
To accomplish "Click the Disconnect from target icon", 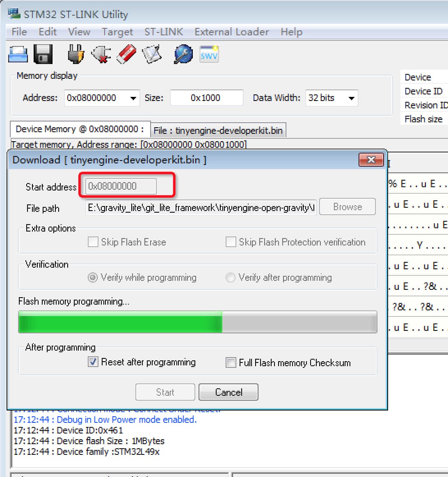I will click(x=101, y=54).
